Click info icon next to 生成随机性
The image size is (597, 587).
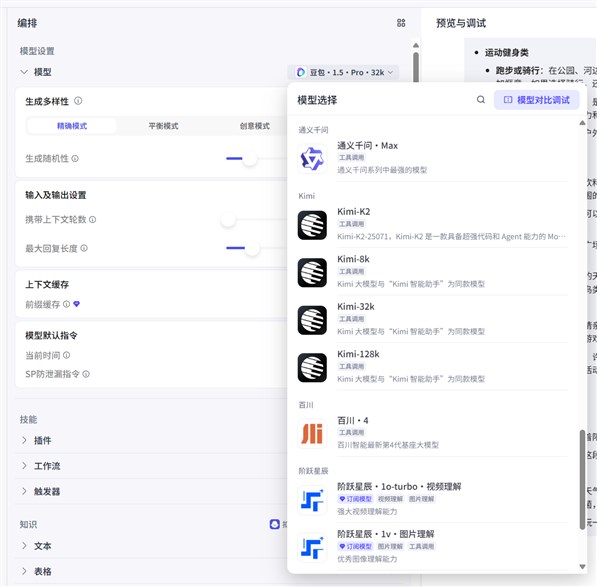pos(75,158)
